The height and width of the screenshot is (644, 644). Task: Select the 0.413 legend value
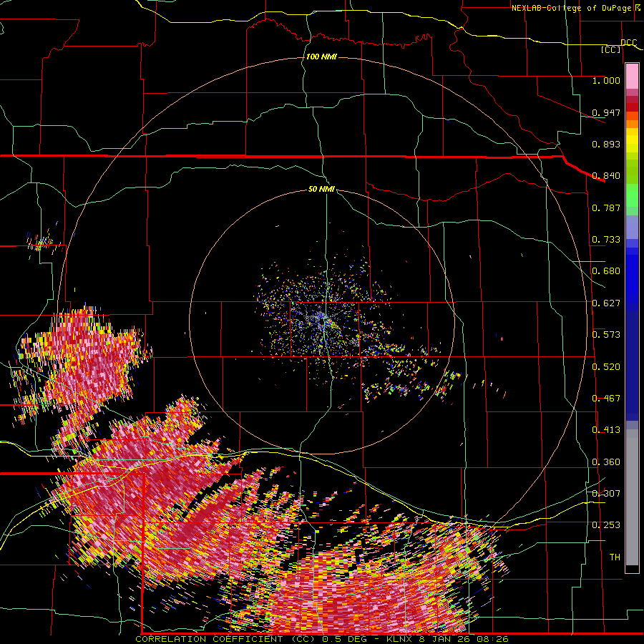(606, 430)
